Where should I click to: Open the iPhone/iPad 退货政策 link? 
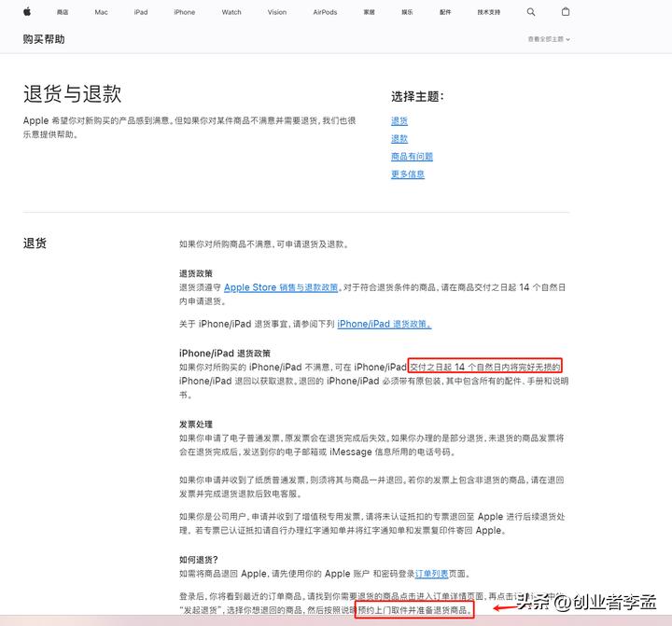[x=385, y=324]
